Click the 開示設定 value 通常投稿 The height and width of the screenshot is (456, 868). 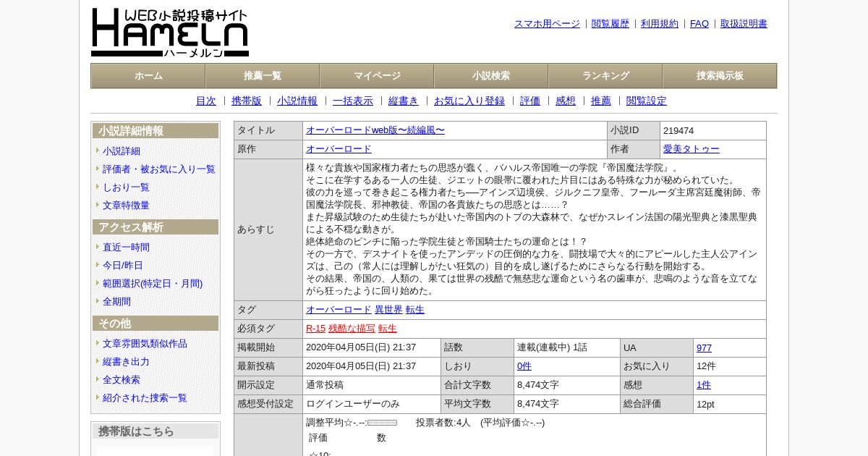pyautogui.click(x=325, y=385)
